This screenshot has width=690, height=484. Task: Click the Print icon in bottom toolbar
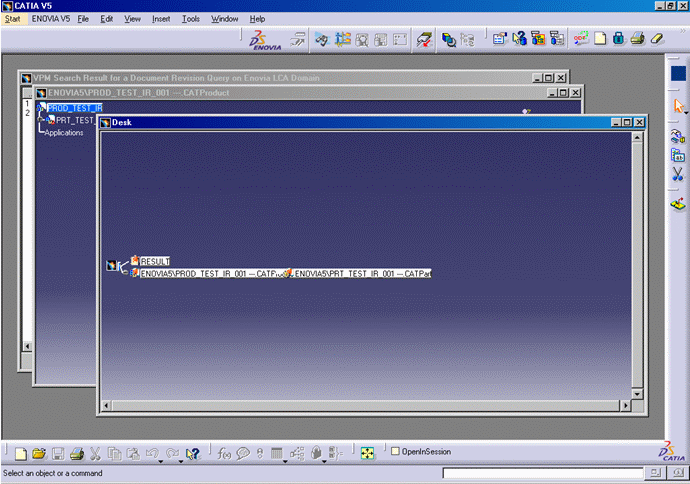pyautogui.click(x=76, y=453)
